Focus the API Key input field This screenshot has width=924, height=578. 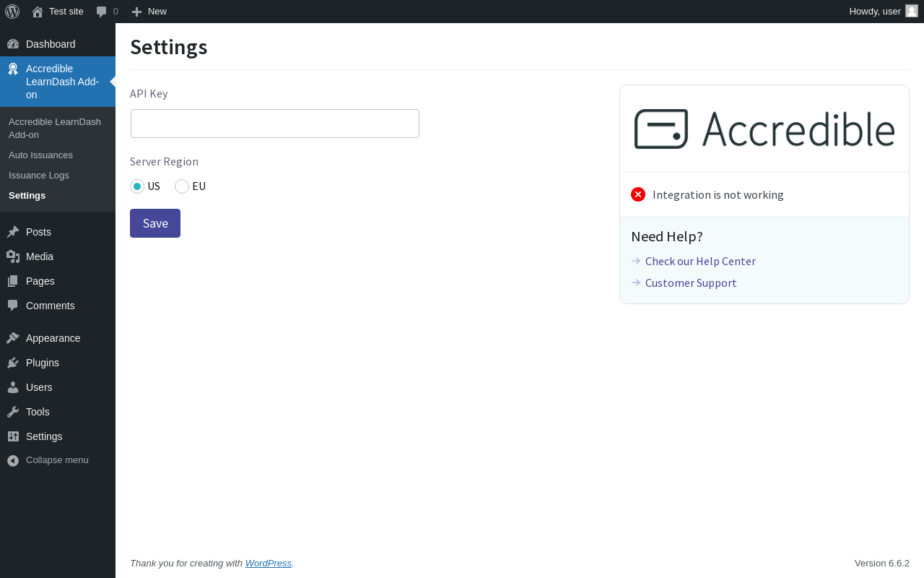click(275, 124)
